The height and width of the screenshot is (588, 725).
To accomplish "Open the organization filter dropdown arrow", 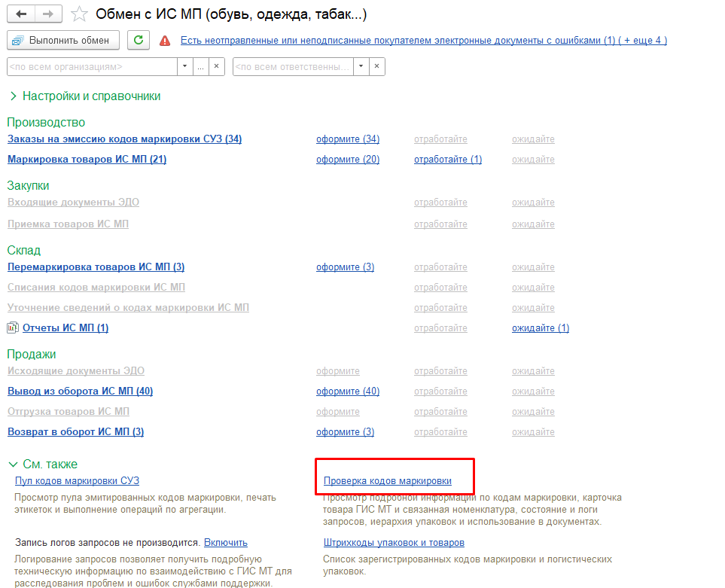I will pos(185,67).
